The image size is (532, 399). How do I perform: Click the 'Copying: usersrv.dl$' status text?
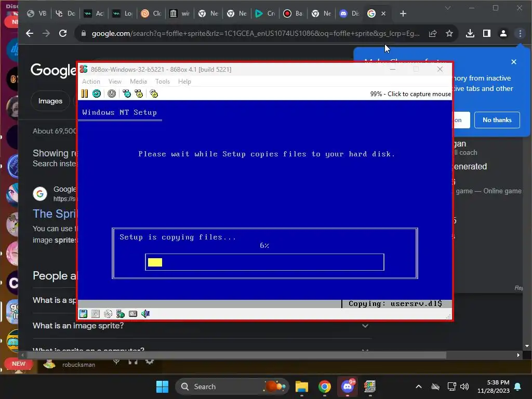click(x=395, y=303)
